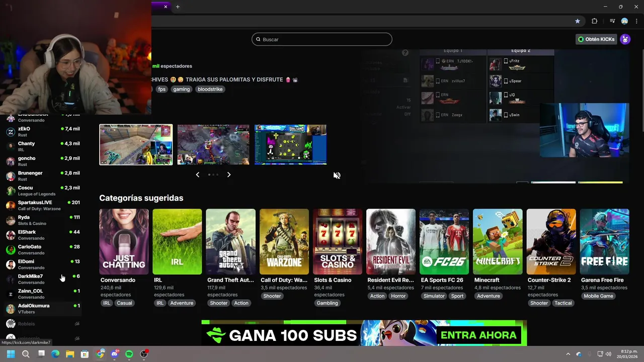Select the Volcano featured stream thumbnail
Viewport: 644px width, 362px height.
click(290, 145)
